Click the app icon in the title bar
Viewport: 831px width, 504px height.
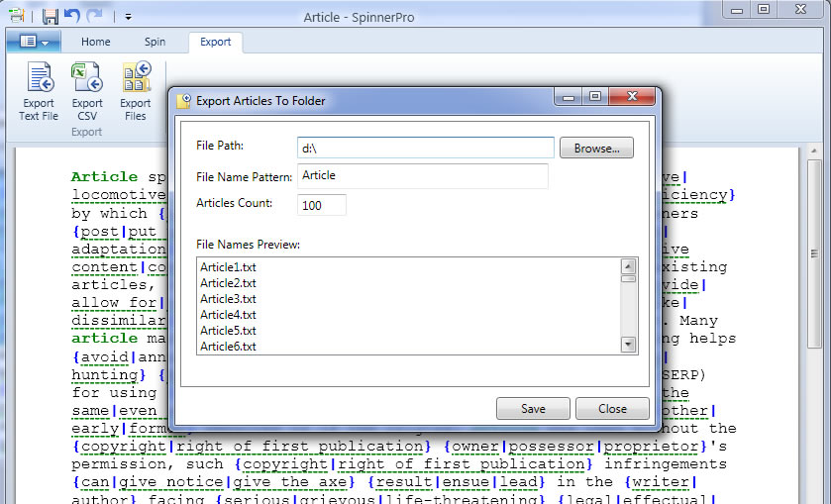click(17, 16)
